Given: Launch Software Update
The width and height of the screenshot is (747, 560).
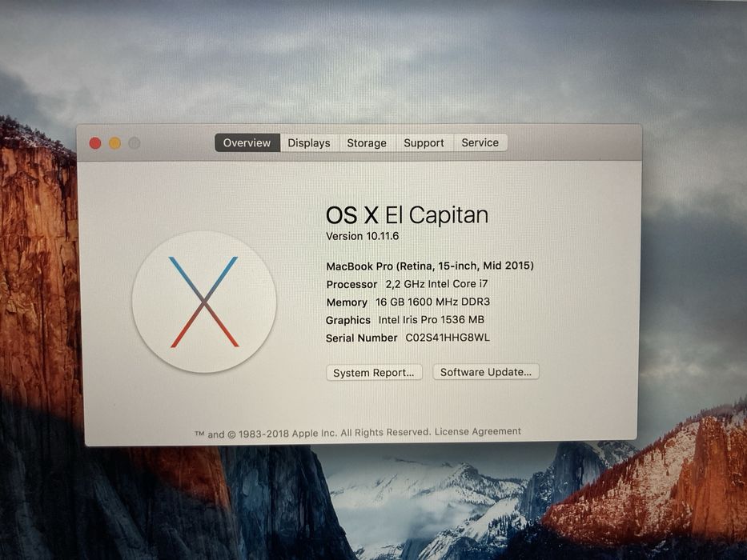Looking at the screenshot, I should pos(486,372).
